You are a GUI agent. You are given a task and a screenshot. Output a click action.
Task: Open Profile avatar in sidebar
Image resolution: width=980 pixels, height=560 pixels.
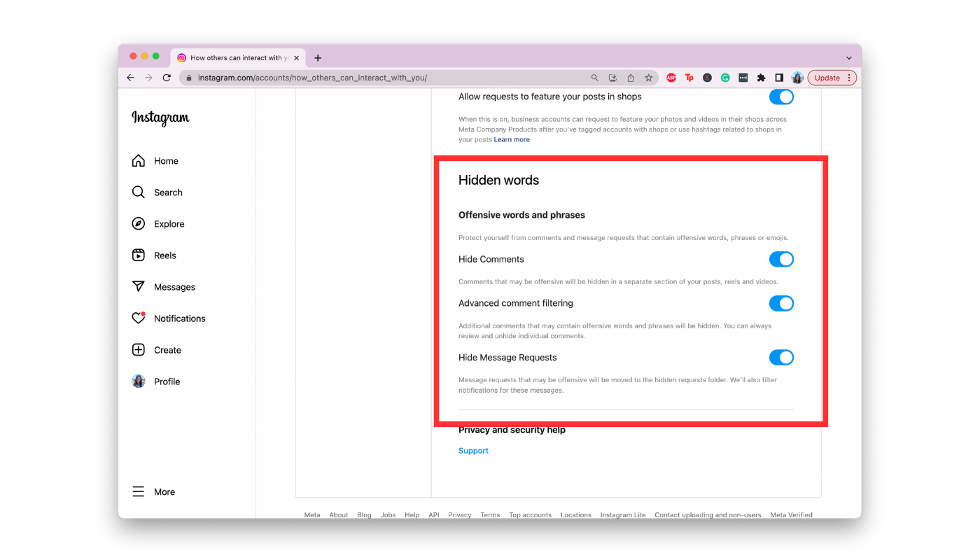pyautogui.click(x=139, y=381)
